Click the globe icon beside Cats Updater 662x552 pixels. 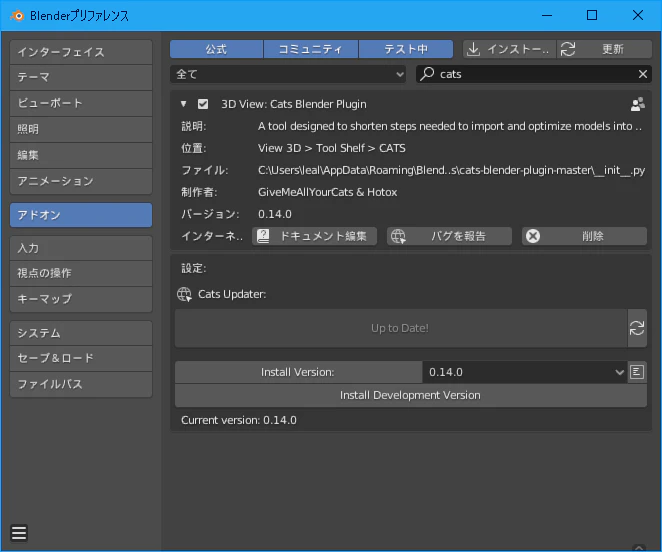point(184,294)
